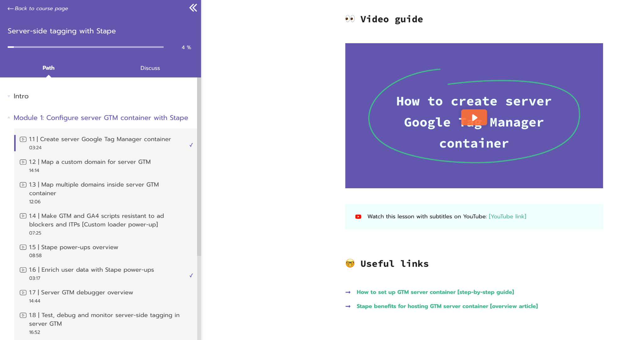Screen dimensions: 644x340
Task: Click video icon beside lesson 1.6
Action: (x=23, y=270)
